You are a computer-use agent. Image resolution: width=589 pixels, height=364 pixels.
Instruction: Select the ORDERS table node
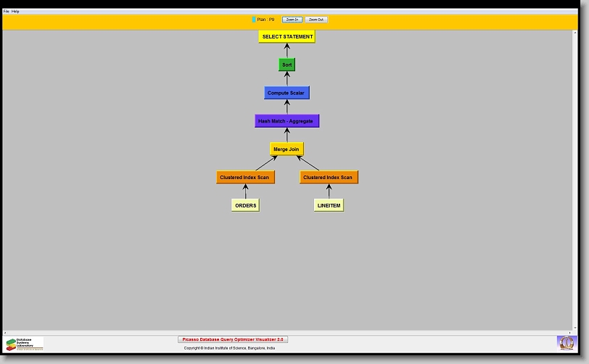tap(245, 205)
